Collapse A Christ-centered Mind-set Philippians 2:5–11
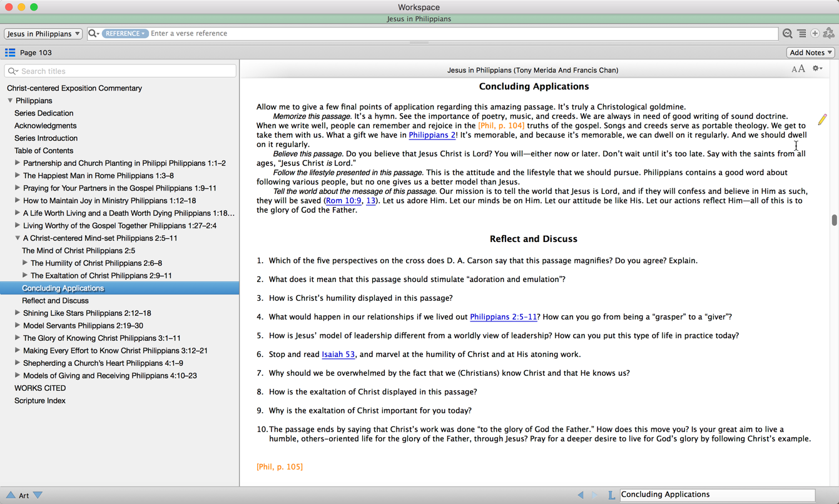The width and height of the screenshot is (839, 504). [x=18, y=238]
